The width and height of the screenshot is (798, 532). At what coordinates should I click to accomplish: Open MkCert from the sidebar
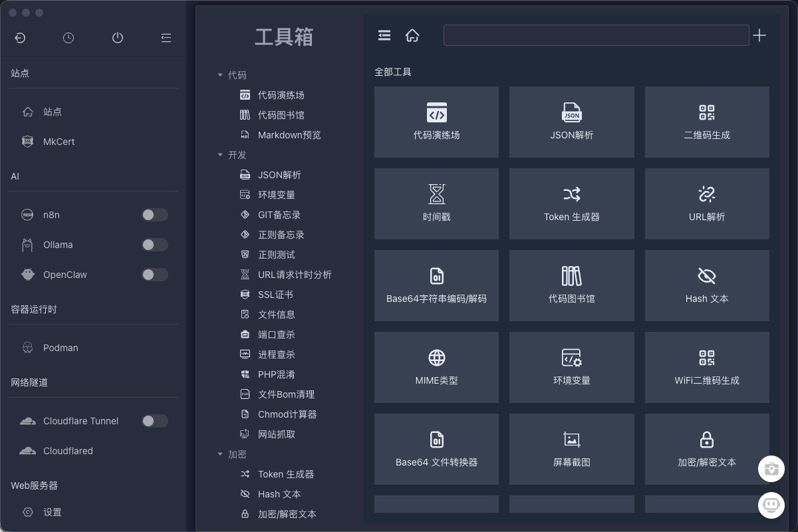pyautogui.click(x=59, y=142)
